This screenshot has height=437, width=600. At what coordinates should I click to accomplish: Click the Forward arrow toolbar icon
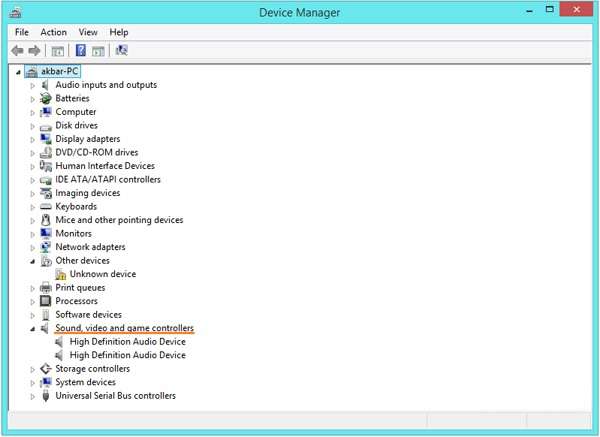(34, 50)
